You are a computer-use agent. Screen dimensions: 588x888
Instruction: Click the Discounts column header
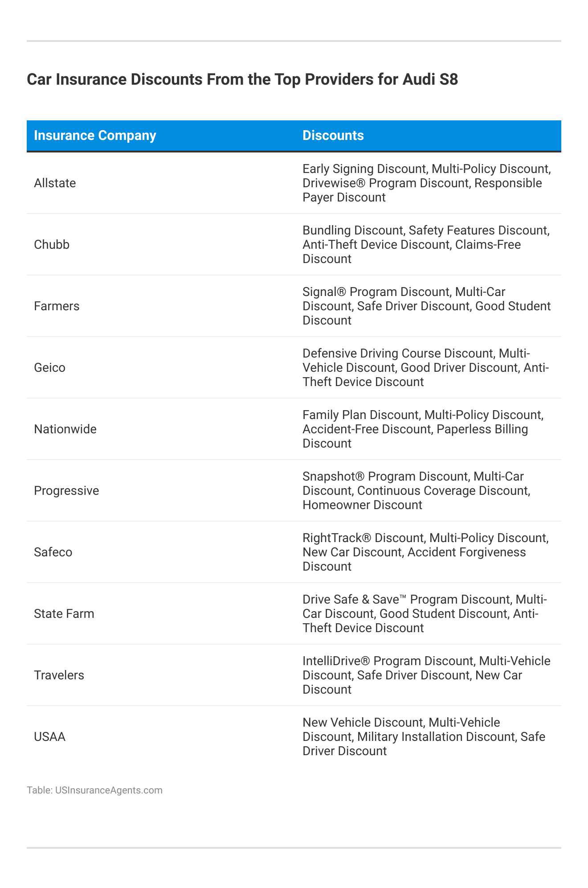(x=333, y=136)
